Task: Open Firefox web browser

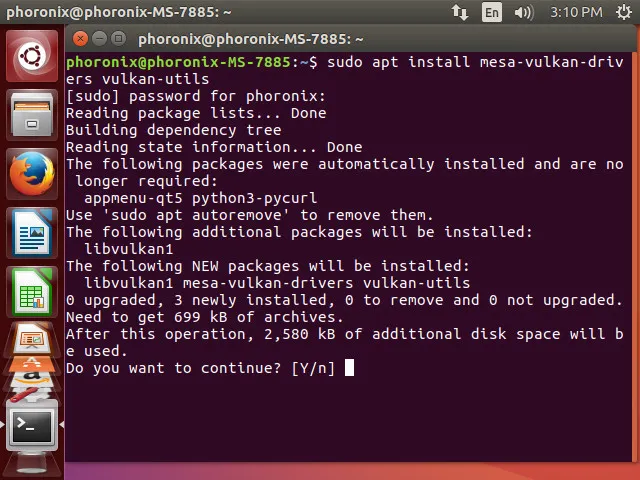Action: point(32,174)
